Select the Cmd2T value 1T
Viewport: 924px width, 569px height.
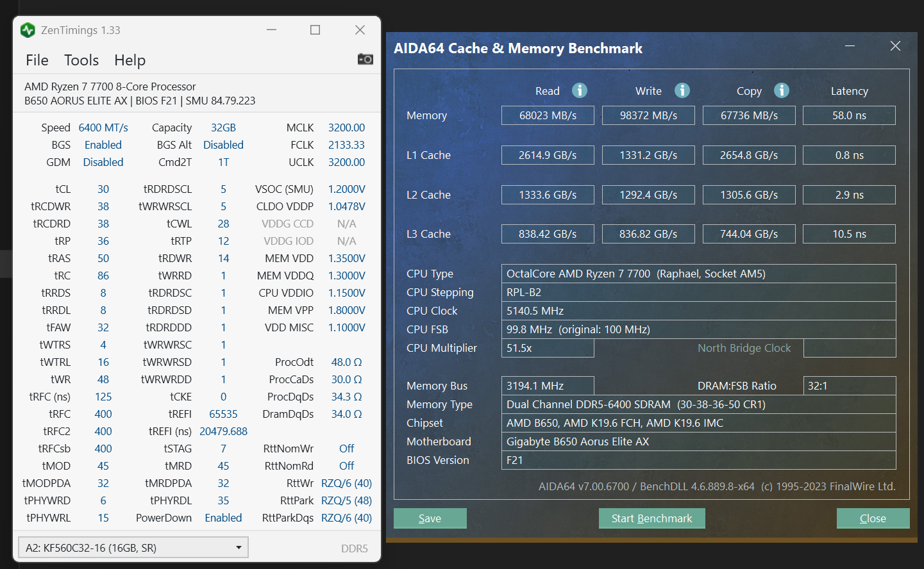pos(223,162)
